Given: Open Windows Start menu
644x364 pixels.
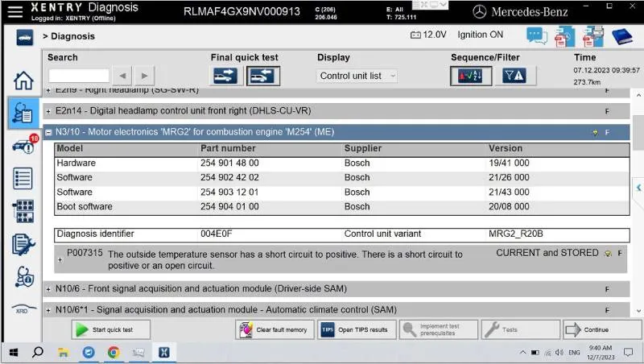Looking at the screenshot, I should (14, 353).
